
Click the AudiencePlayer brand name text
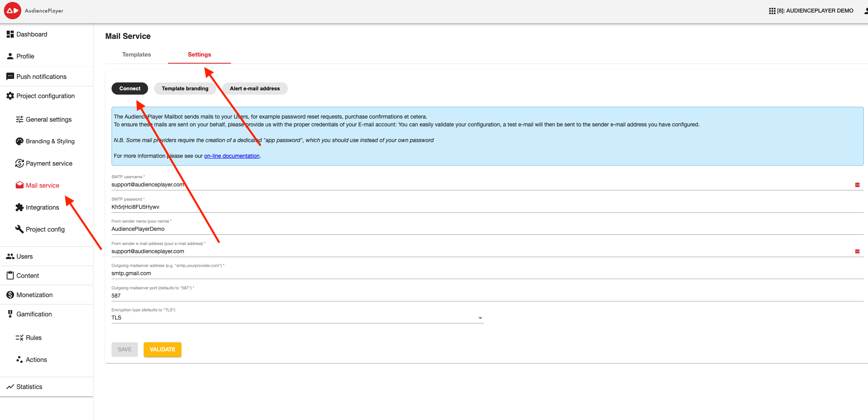[44, 11]
